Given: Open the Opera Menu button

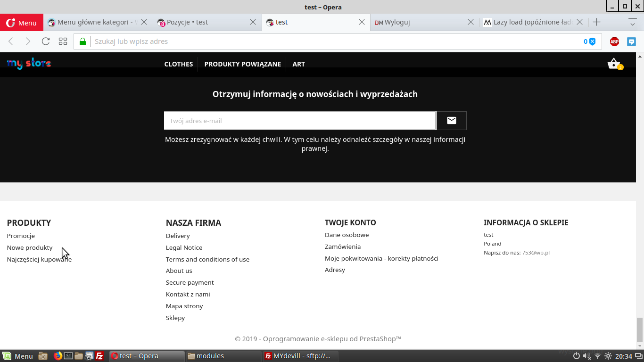Looking at the screenshot, I should [22, 23].
